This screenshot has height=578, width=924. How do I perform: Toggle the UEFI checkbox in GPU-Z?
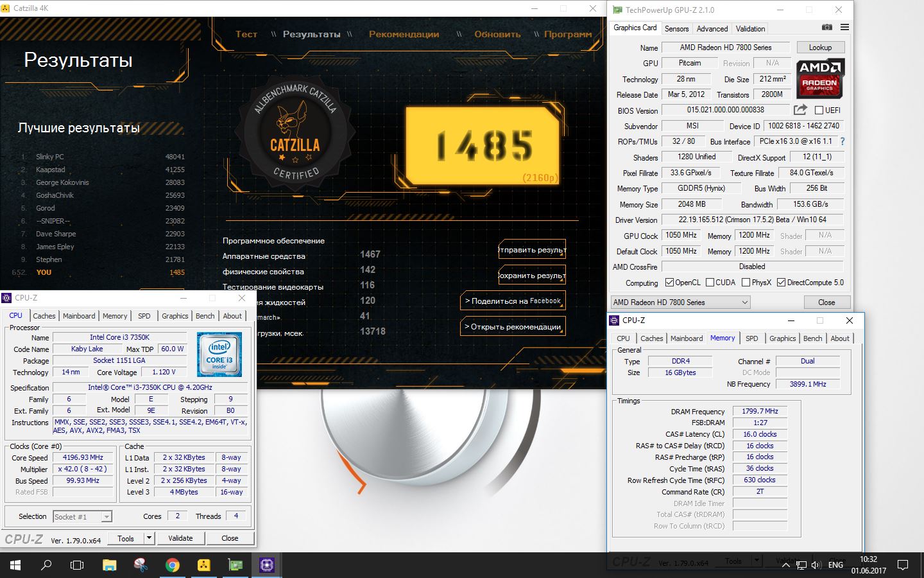coord(819,110)
